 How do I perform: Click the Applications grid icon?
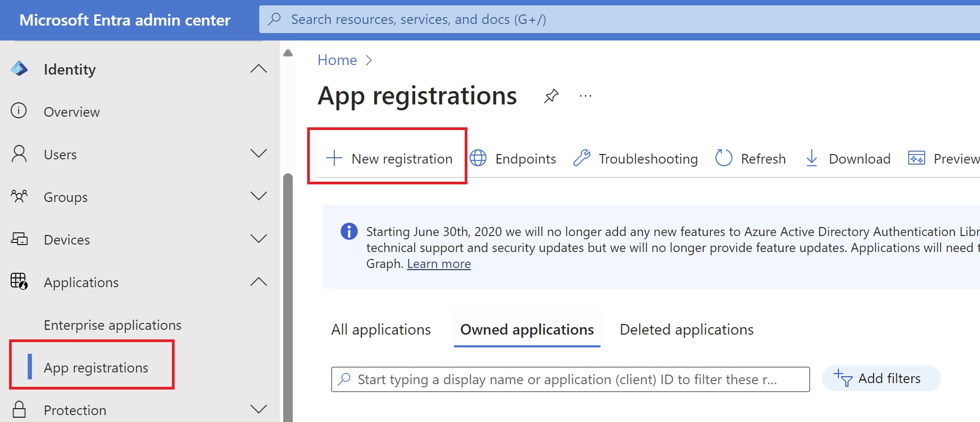pos(19,281)
